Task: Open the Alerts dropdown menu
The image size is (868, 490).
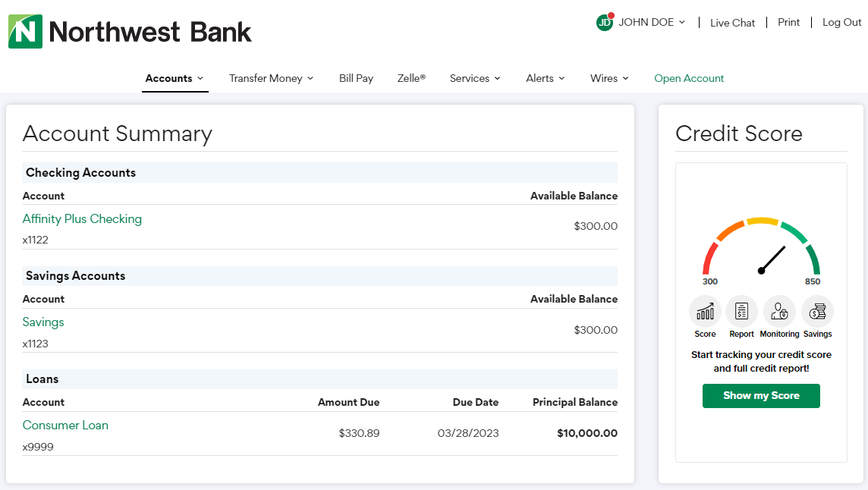Action: 545,78
